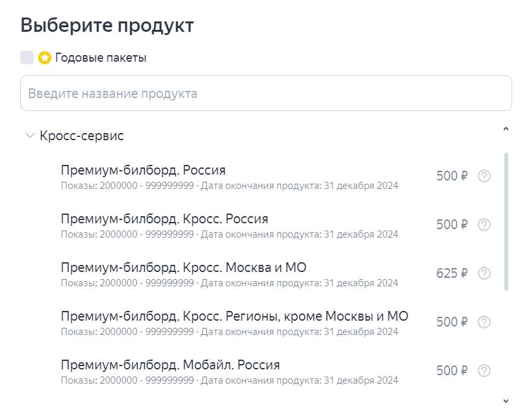Screen dimensions: 529x420
Task: Click the Годовые пакеты label text
Action: [101, 58]
